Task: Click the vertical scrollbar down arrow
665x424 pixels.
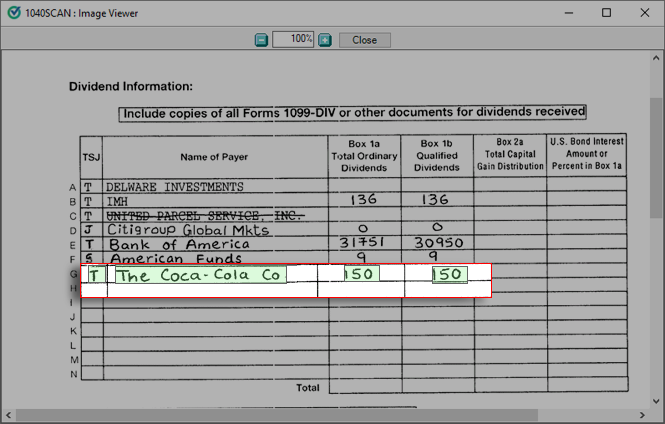Action: pyautogui.click(x=656, y=401)
